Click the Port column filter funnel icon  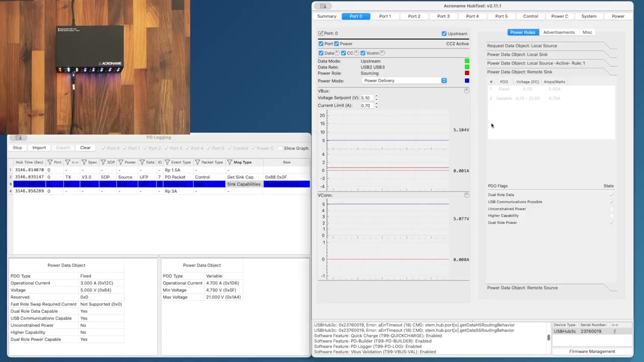50,162
